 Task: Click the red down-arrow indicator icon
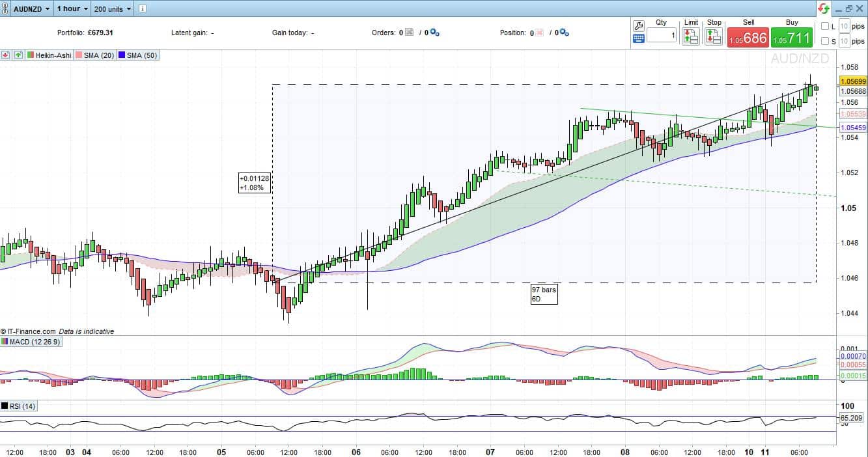tap(6, 55)
